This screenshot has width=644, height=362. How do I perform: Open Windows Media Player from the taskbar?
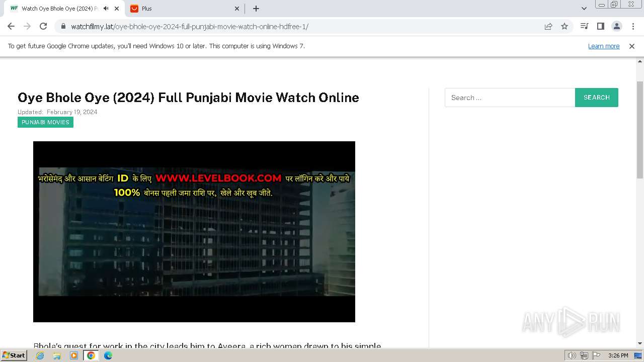(x=74, y=355)
